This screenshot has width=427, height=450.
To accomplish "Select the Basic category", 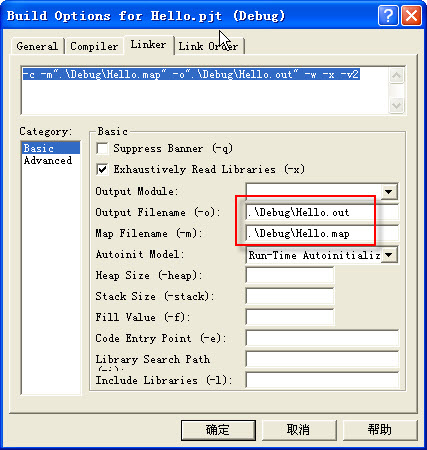I will (x=51, y=148).
